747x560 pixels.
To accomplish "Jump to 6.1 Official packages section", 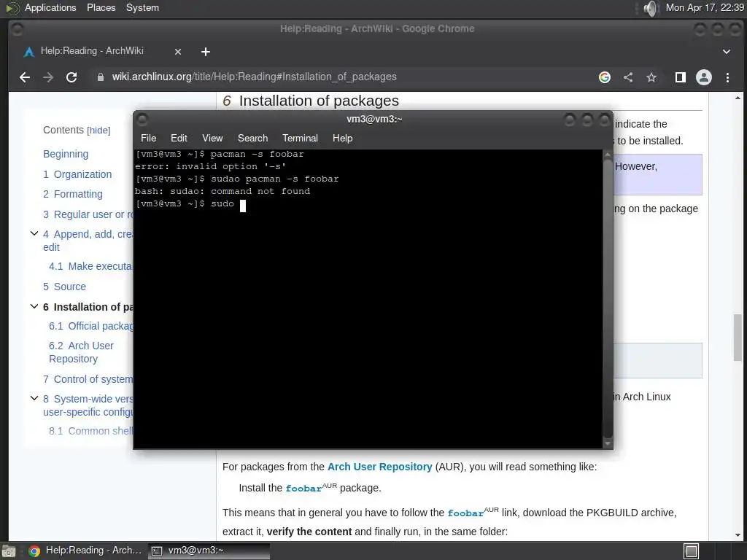I will coord(90,326).
